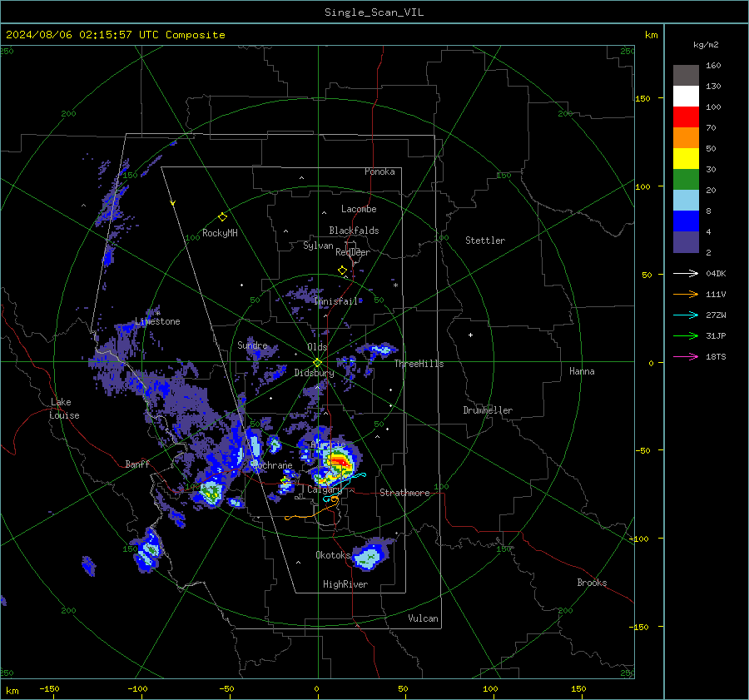Viewport: 749px width, 700px height.
Task: Click the Didsbury town label
Action: click(x=314, y=373)
